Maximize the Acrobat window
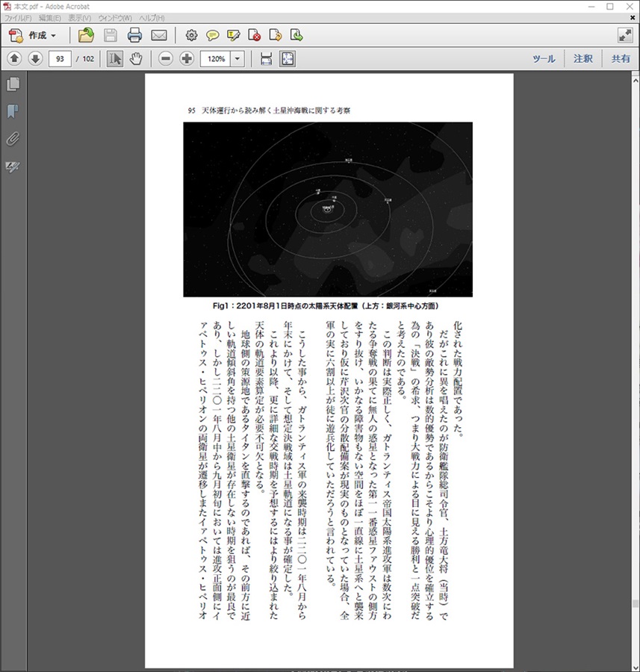Screen dimensions: 640x672 click(610, 7)
